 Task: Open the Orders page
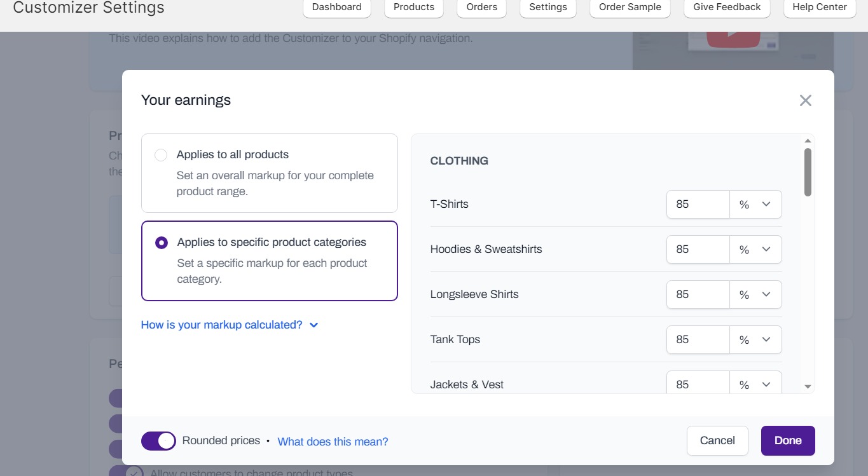[x=482, y=8]
